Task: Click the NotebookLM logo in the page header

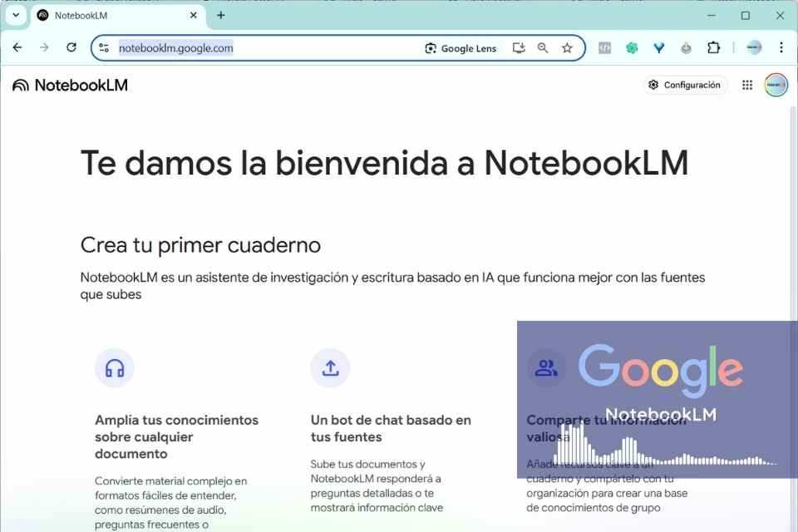Action: (x=70, y=85)
